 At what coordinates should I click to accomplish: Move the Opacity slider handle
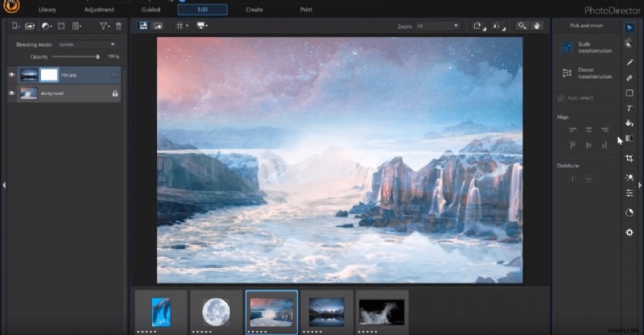coord(97,56)
